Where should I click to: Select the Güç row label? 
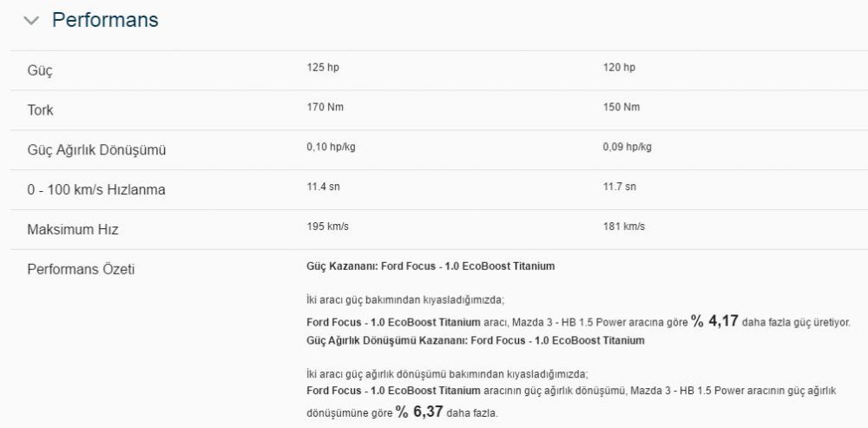pos(41,71)
